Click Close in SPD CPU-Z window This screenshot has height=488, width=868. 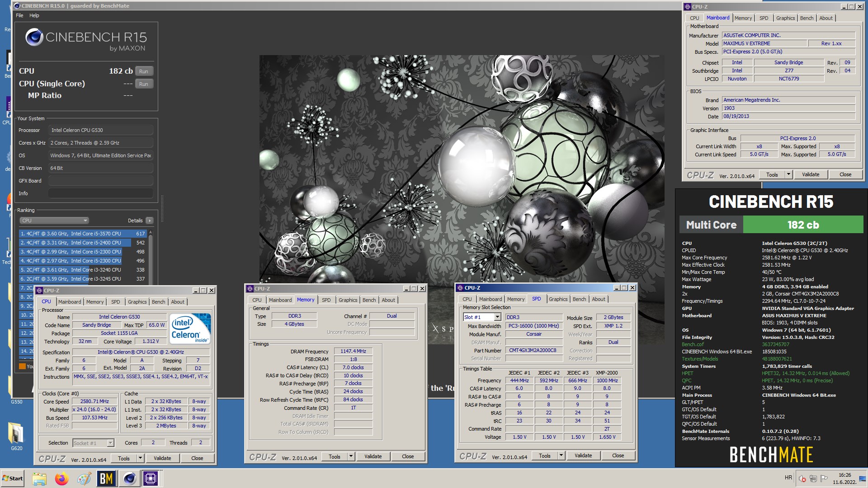pyautogui.click(x=618, y=455)
